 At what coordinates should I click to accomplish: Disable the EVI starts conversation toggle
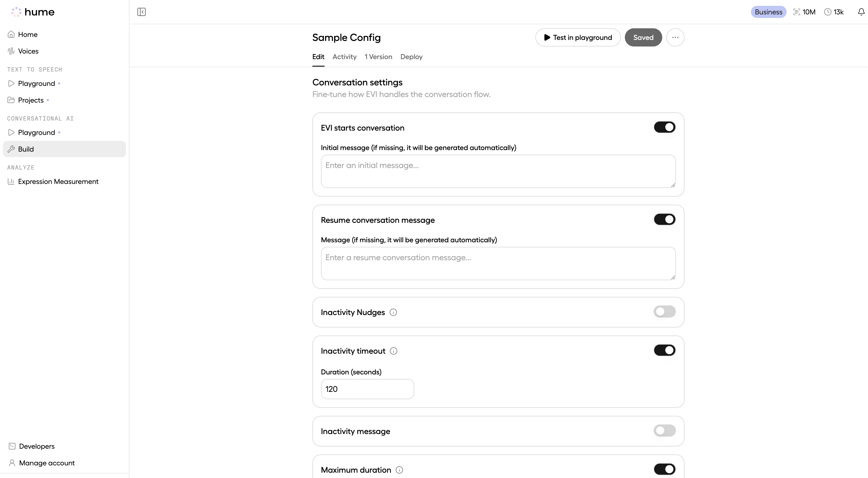point(665,127)
